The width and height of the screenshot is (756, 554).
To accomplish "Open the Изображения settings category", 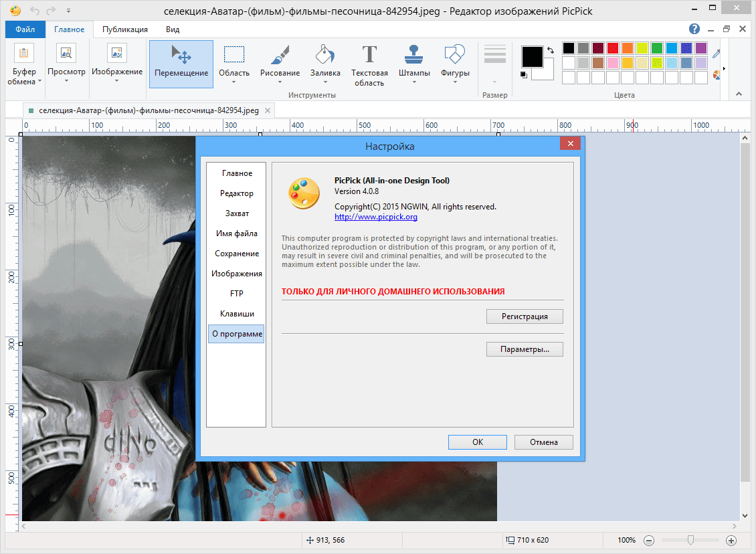I will pos(237,274).
